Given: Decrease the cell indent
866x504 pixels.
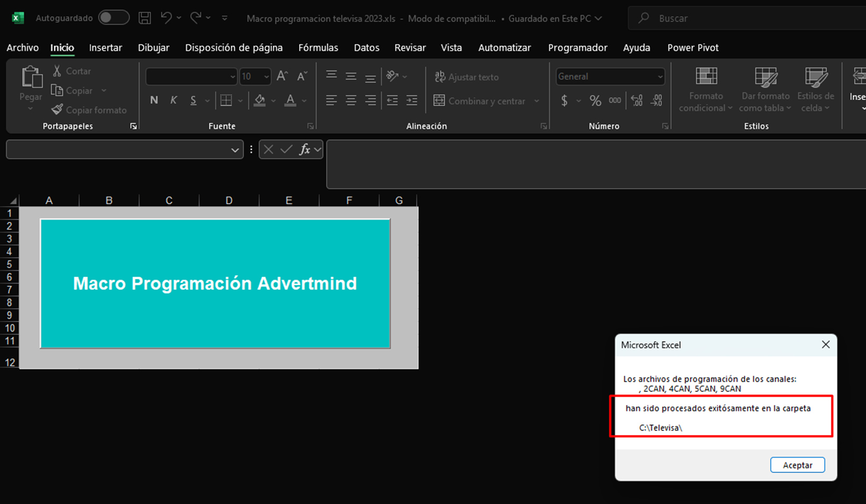Looking at the screenshot, I should click(392, 100).
